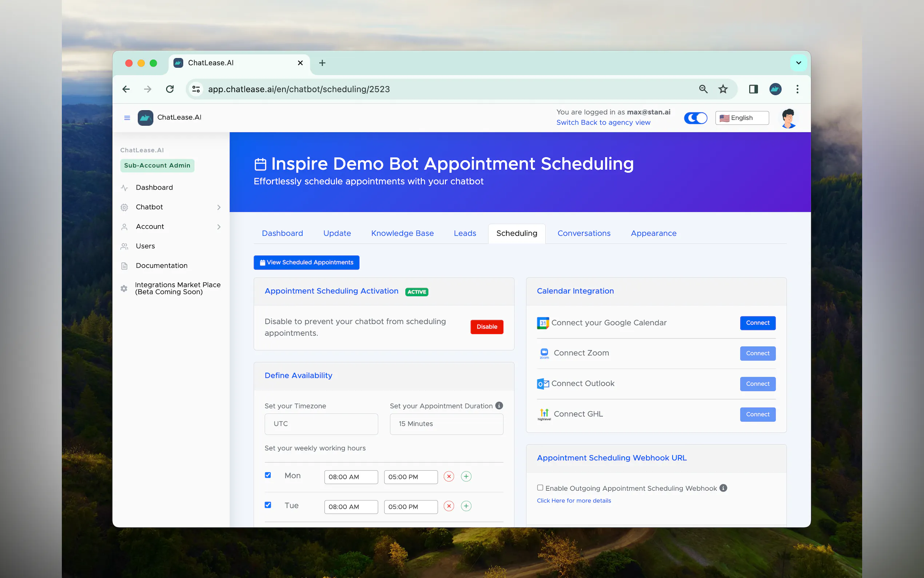Click Switch Back to agency view

tap(603, 122)
